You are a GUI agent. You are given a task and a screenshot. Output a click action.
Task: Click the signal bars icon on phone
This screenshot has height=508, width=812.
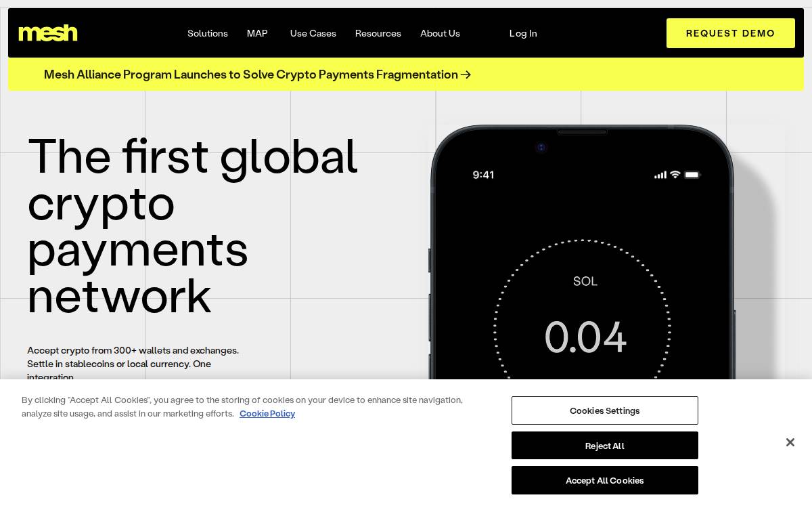[660, 175]
